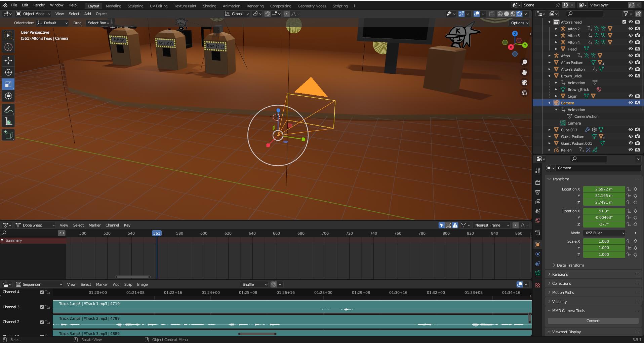
Task: Activate the Move tool
Action: click(8, 61)
